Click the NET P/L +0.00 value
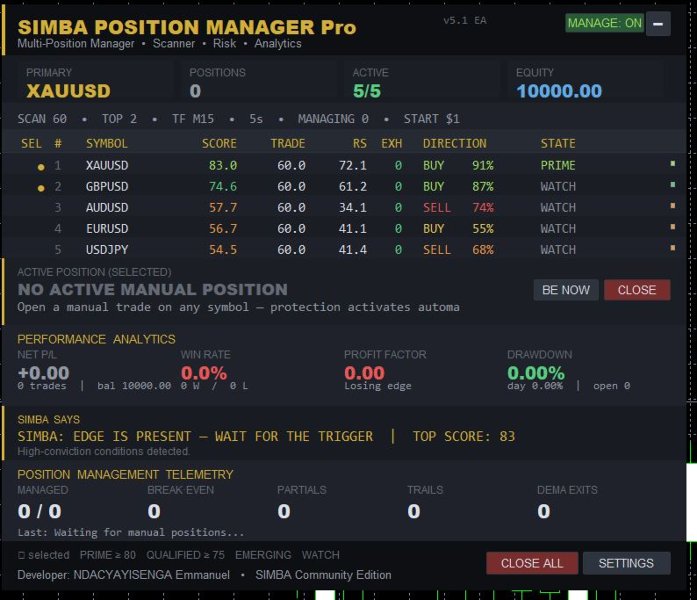Image resolution: width=697 pixels, height=600 pixels. 44,373
